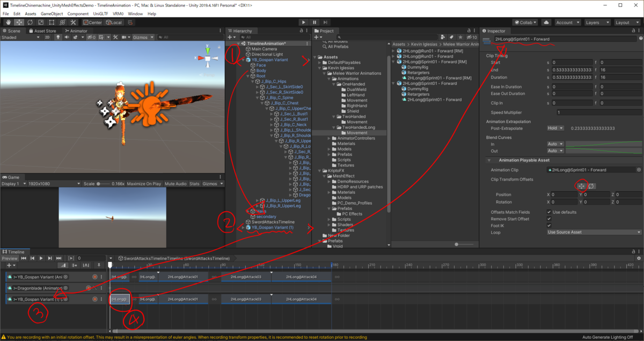The height and width of the screenshot is (341, 644).
Task: Go to previous frame in Timeline
Action: [x=32, y=258]
